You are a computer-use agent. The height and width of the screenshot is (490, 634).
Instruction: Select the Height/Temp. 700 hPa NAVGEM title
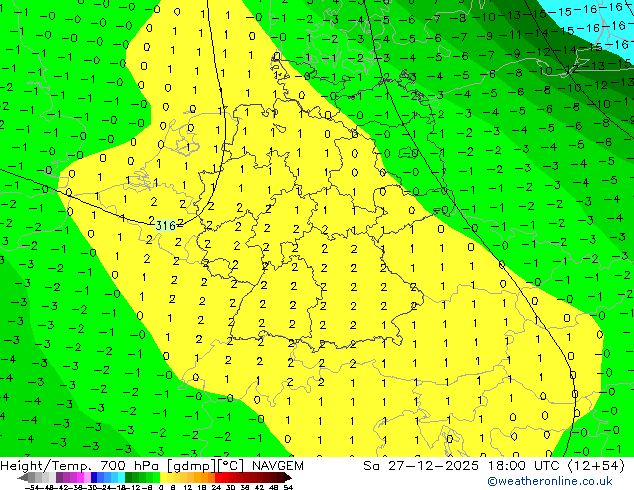point(152,466)
